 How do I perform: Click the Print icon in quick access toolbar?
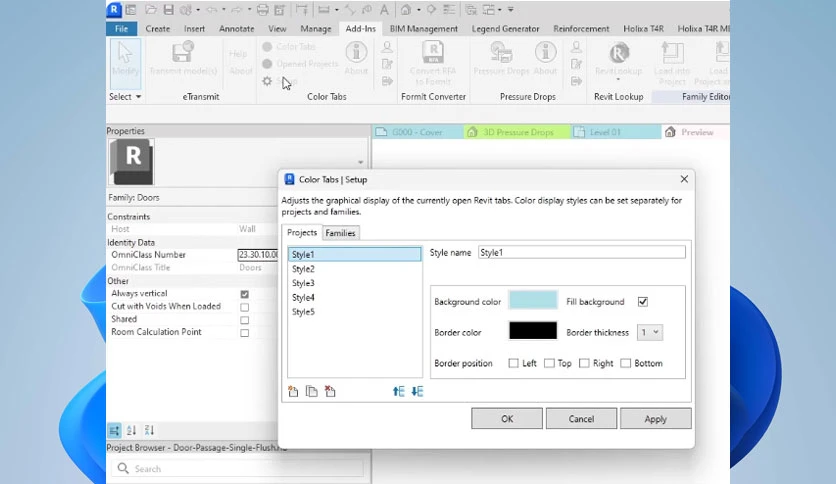coord(262,10)
